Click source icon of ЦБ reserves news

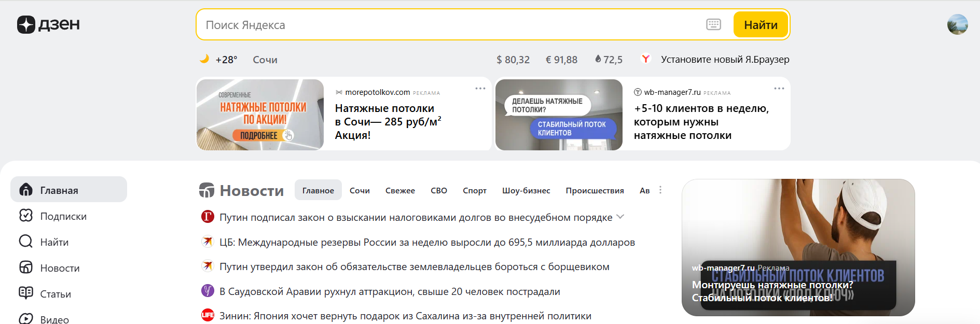208,242
